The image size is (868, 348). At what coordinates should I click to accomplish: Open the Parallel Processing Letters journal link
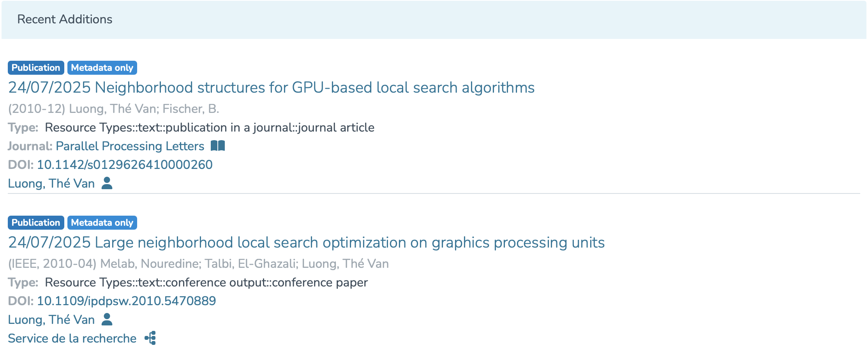(130, 146)
